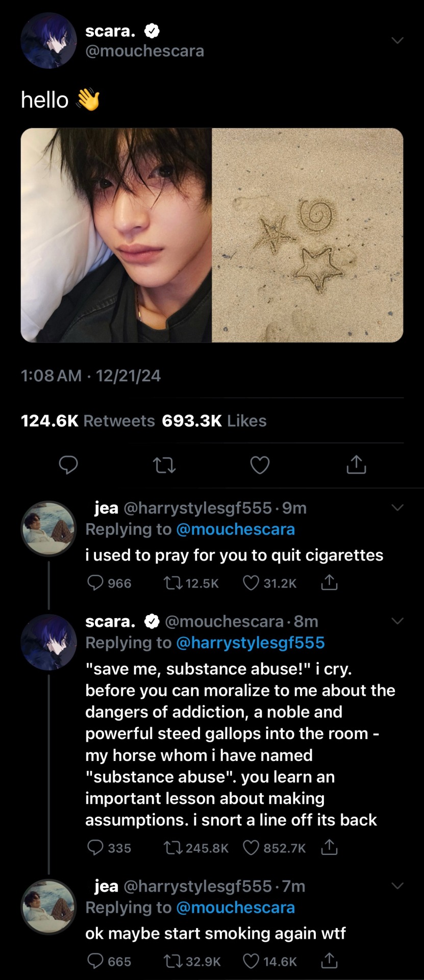Share jea's "start smoking again" reply
The width and height of the screenshot is (424, 980).
tap(329, 961)
